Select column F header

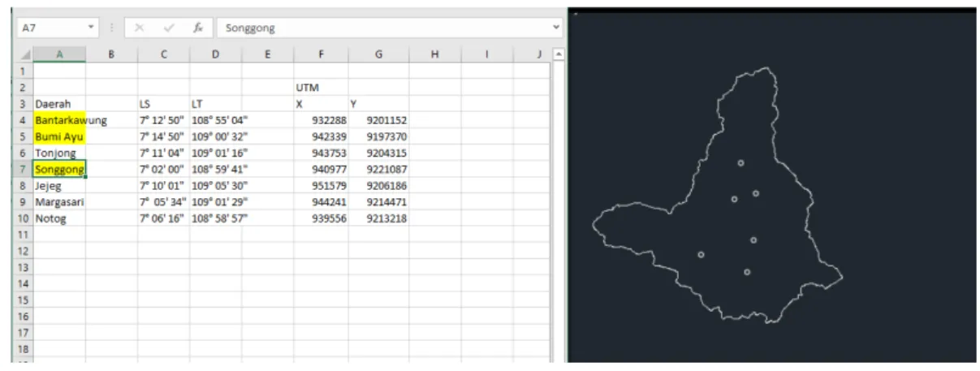(x=322, y=54)
